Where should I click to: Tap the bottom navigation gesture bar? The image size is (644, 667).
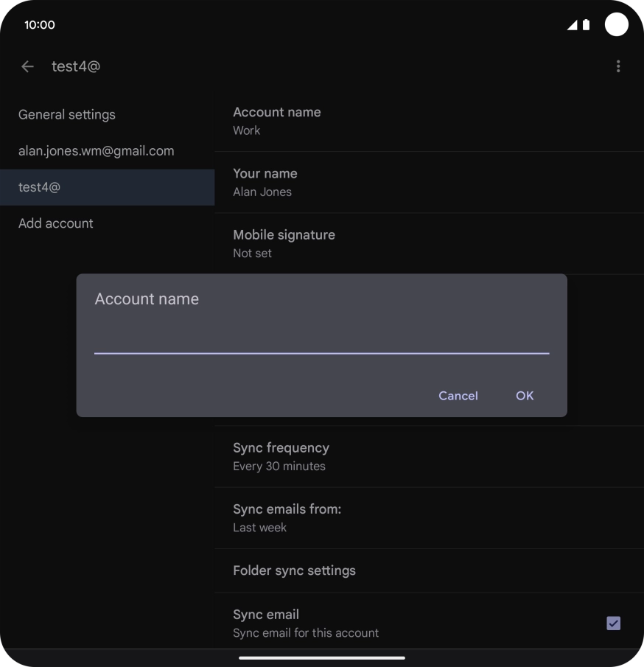322,657
